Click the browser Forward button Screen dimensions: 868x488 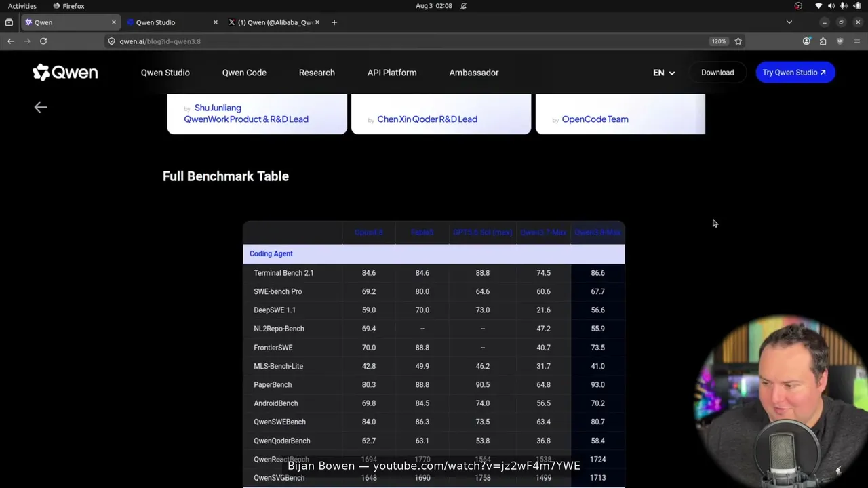click(27, 41)
